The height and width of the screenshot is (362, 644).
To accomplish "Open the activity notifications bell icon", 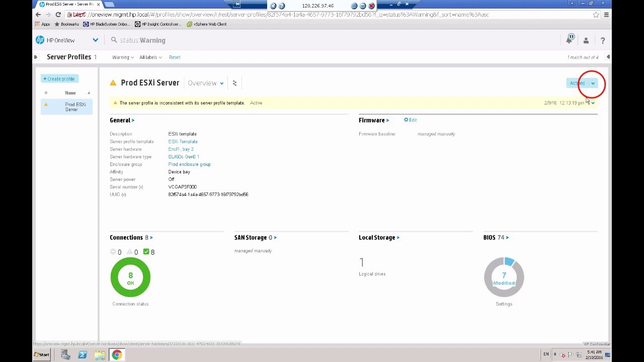I will 570,39.
